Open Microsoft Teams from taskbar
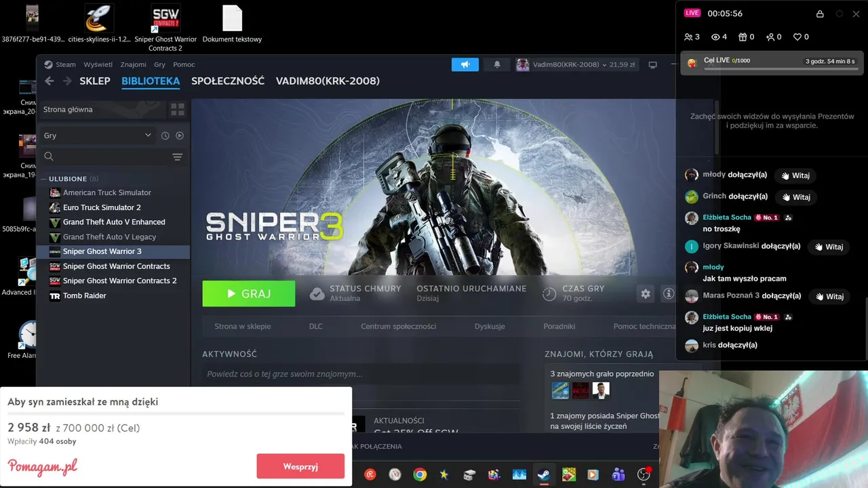The height and width of the screenshot is (488, 868). point(618,474)
